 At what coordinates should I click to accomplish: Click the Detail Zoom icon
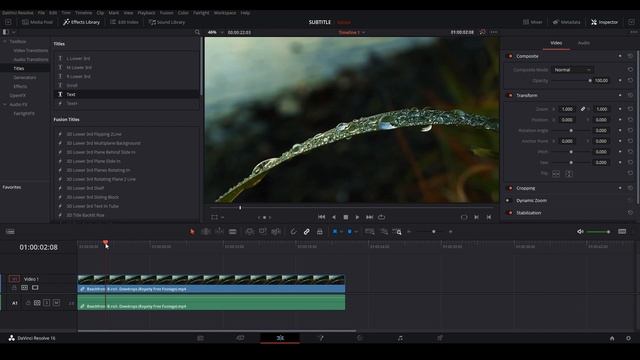[x=384, y=232]
